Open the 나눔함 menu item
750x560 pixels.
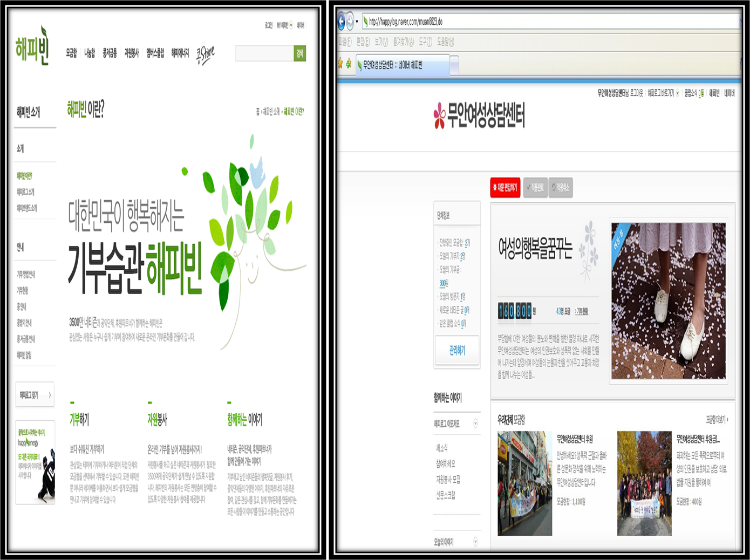point(90,53)
